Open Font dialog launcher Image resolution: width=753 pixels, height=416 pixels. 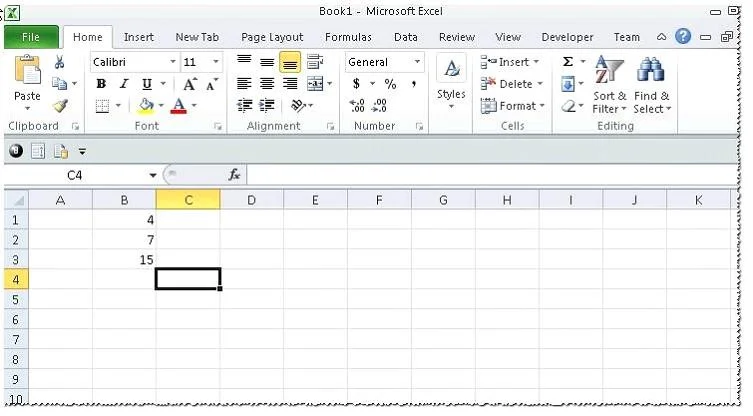[218, 126]
